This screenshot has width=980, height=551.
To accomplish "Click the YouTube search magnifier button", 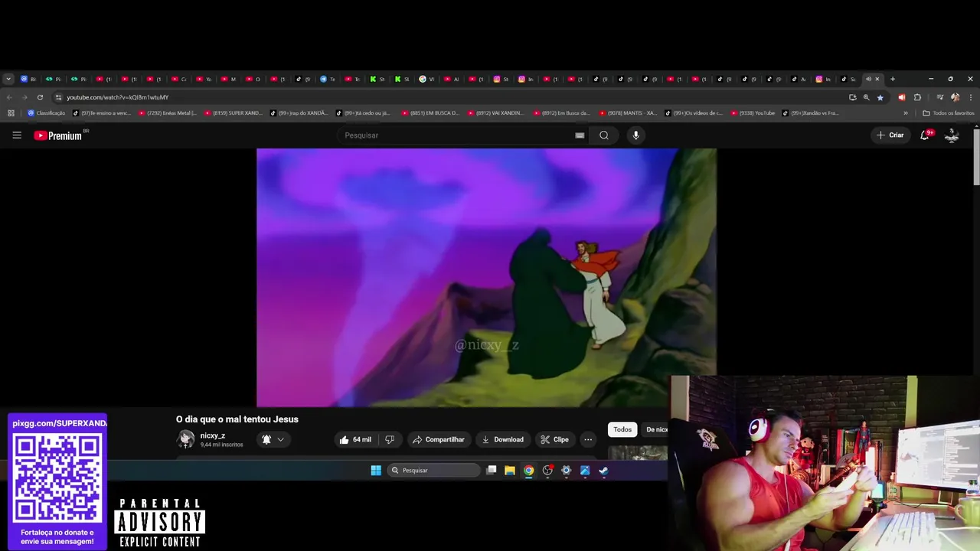I will 604,135.
